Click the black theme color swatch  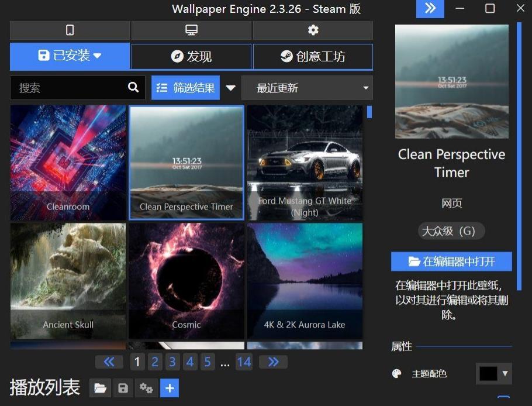488,374
